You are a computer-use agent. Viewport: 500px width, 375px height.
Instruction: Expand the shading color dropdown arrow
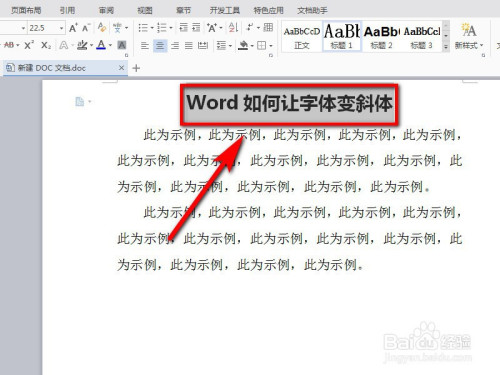click(x=252, y=46)
